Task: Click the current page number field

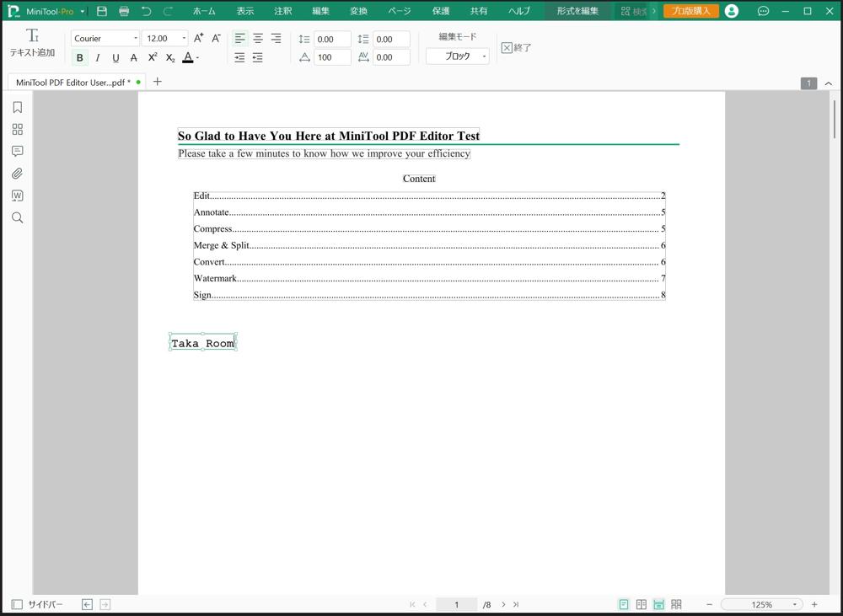Action: (x=456, y=605)
